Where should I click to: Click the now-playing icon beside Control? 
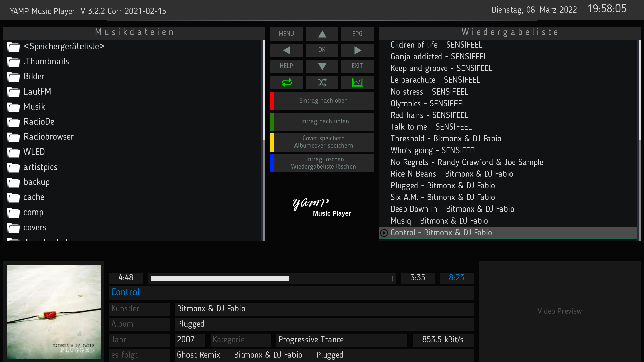384,233
